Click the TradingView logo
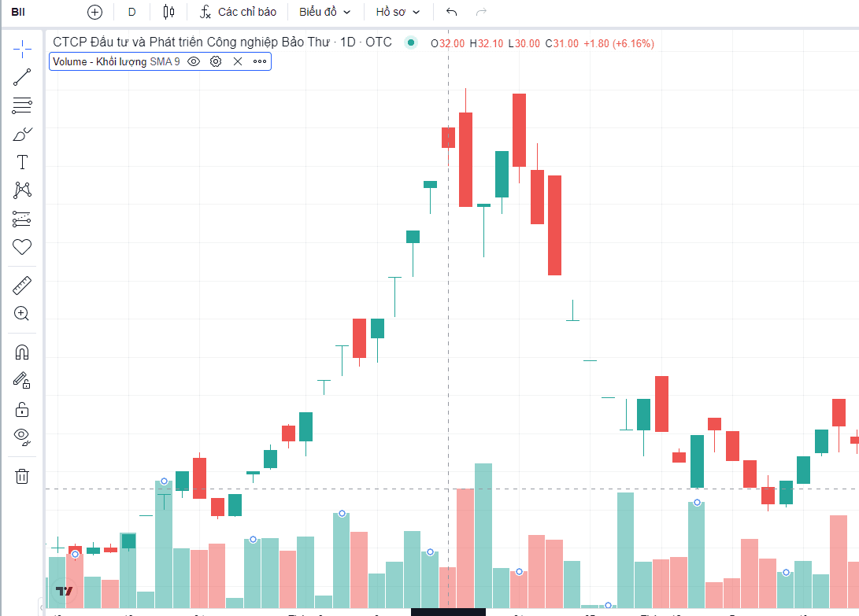859x616 pixels. click(x=64, y=591)
